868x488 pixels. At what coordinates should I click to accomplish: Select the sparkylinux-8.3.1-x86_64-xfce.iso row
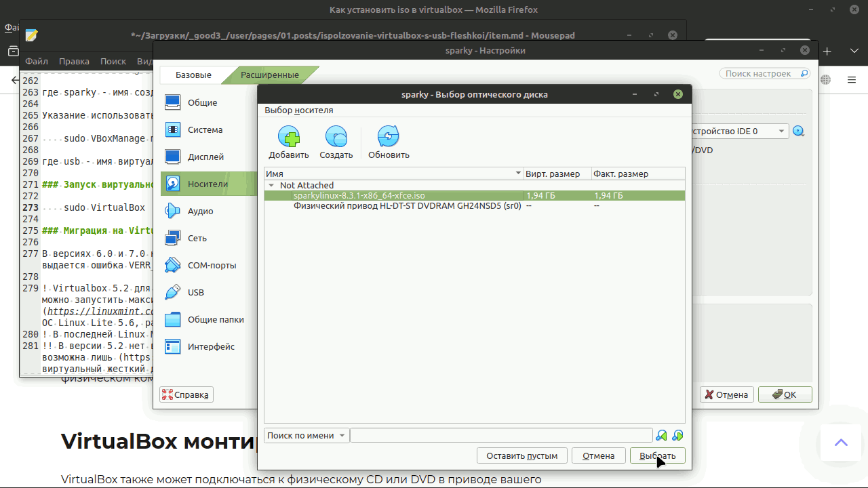click(x=475, y=195)
